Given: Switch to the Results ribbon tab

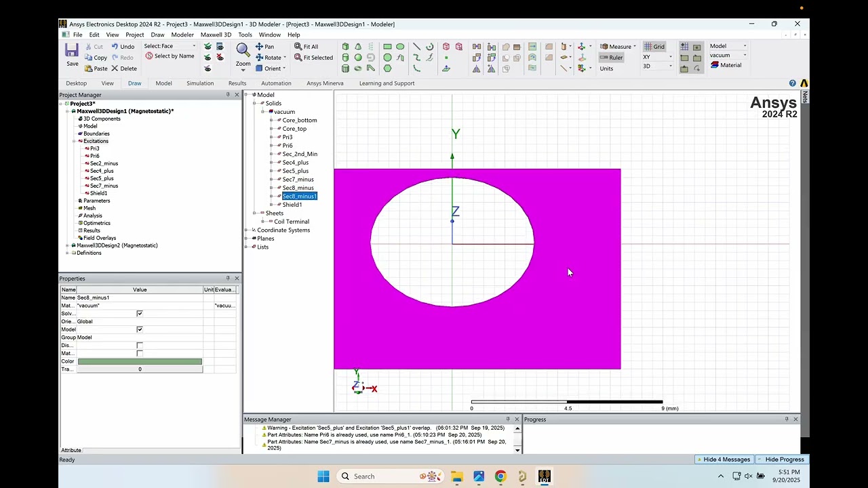Looking at the screenshot, I should pos(237,83).
